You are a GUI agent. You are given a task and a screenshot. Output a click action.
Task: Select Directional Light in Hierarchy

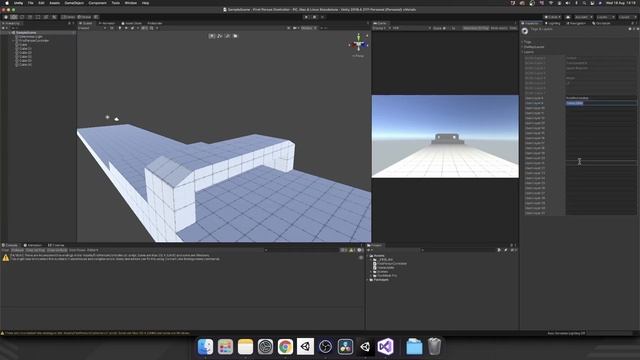[31, 37]
